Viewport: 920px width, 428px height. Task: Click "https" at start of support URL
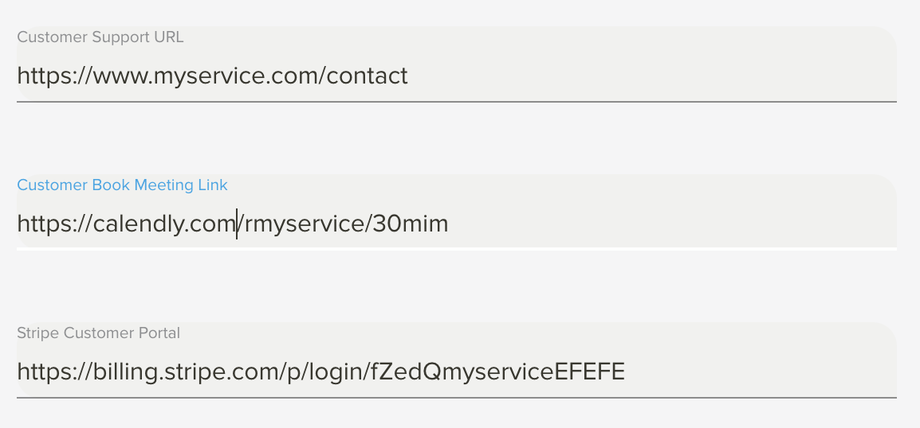[x=42, y=76]
